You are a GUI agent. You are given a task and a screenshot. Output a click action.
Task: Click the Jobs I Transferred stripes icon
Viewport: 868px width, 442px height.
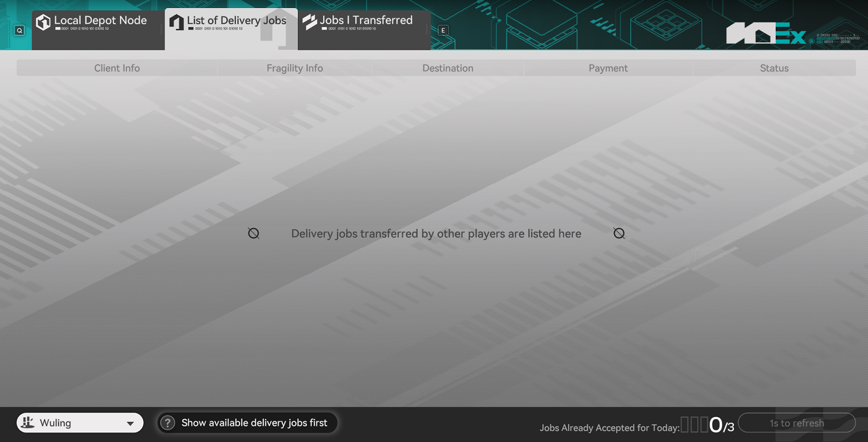click(x=310, y=22)
